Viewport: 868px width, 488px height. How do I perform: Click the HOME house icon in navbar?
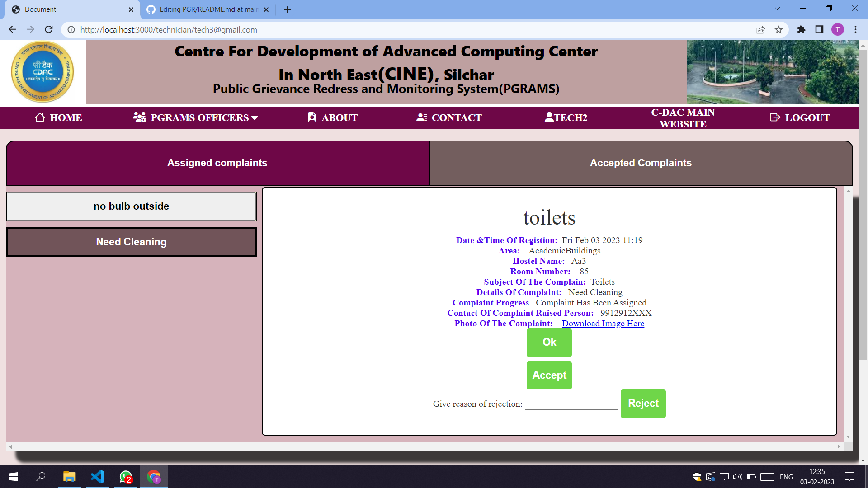click(x=40, y=117)
